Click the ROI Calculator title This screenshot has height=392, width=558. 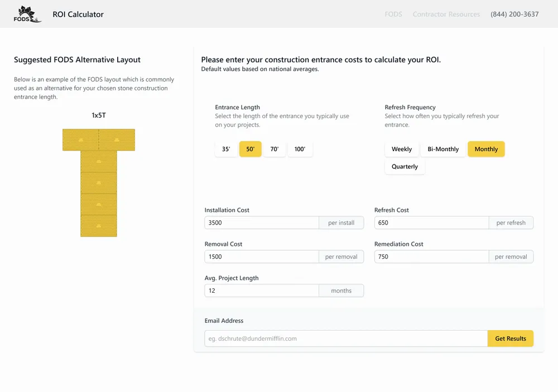pos(78,14)
